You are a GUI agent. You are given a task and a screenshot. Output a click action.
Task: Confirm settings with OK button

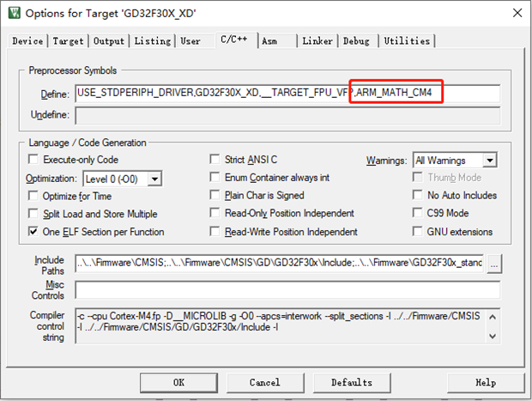coord(178,383)
